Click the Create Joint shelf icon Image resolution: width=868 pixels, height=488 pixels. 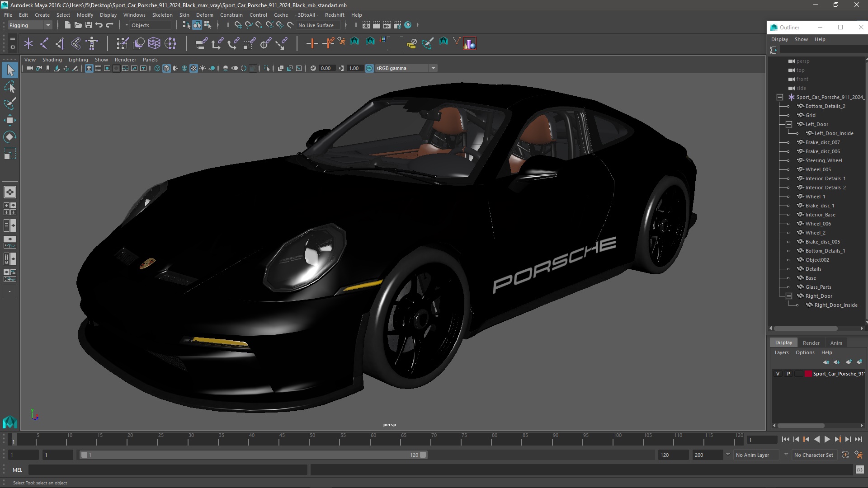44,43
